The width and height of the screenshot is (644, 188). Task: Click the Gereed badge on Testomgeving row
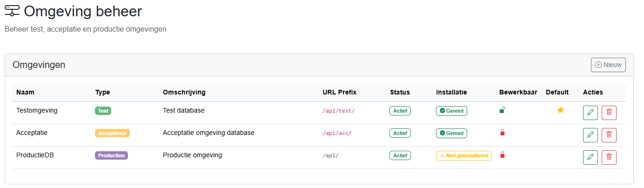click(x=451, y=111)
